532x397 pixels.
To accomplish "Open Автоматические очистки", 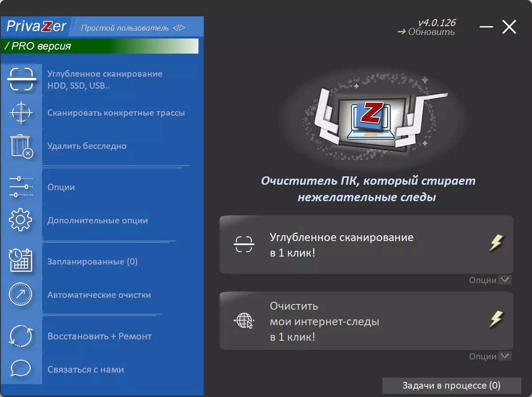I will (x=99, y=295).
